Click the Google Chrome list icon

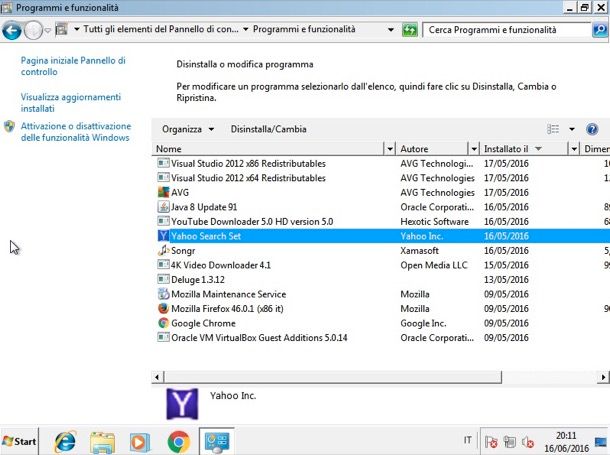pyautogui.click(x=163, y=323)
